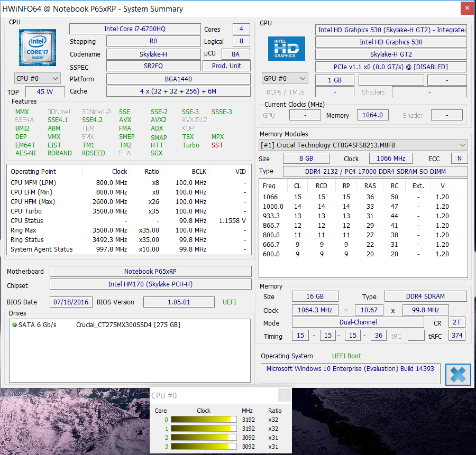Click the Skylake-H GT2 GPU field
Screen dimensions: 476x455
(391, 54)
